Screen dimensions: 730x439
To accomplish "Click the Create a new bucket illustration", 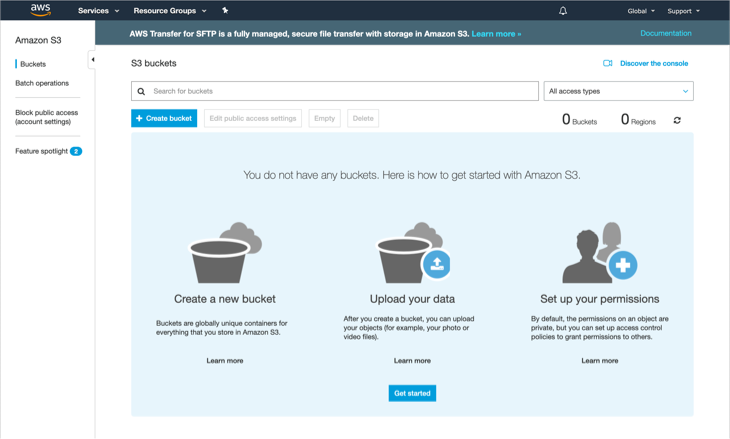I will coord(225,252).
